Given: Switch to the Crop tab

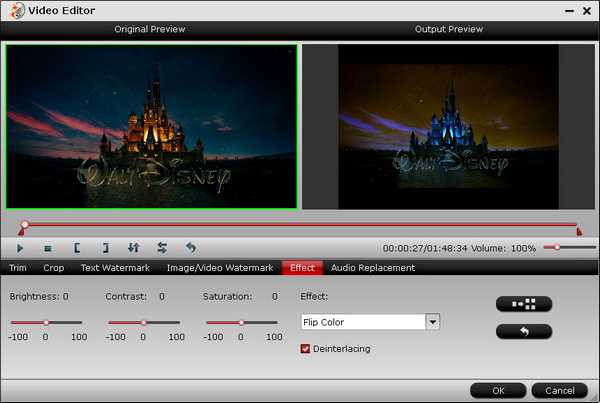Looking at the screenshot, I should 54,268.
